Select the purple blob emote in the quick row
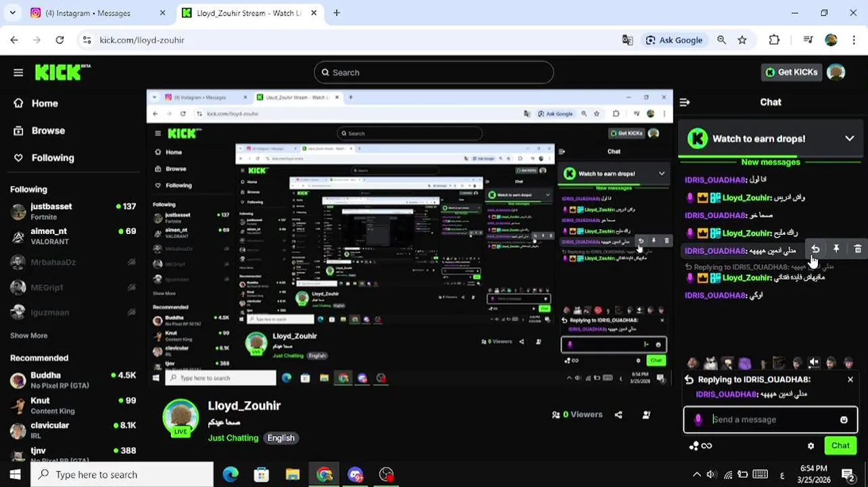This screenshot has height=487, width=868. 744,364
